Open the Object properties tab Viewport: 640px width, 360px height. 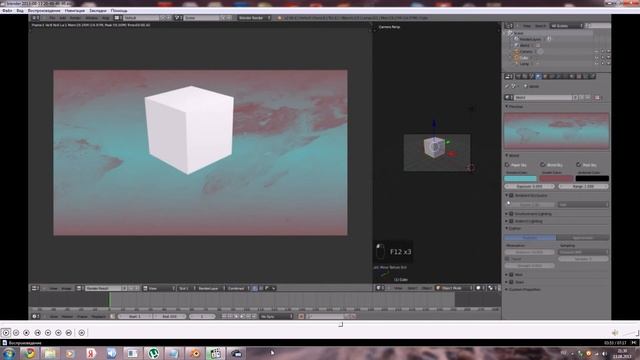click(x=544, y=76)
